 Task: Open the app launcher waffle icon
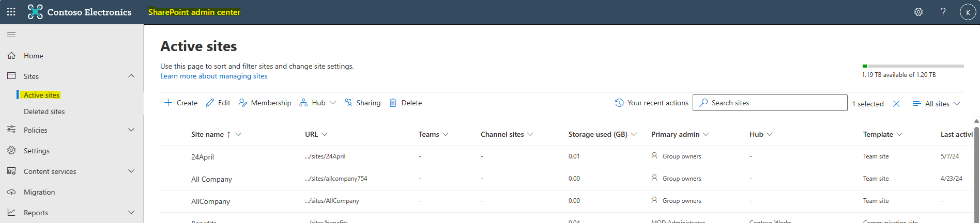[11, 11]
